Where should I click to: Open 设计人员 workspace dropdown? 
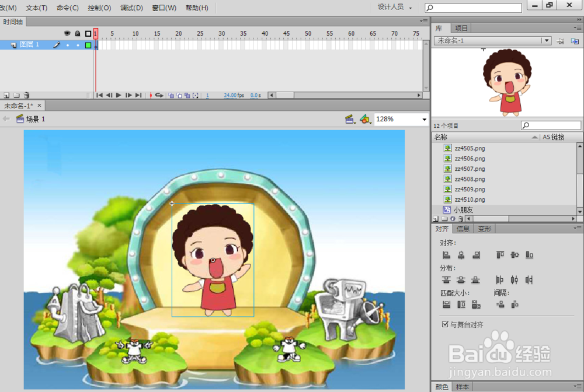[395, 7]
